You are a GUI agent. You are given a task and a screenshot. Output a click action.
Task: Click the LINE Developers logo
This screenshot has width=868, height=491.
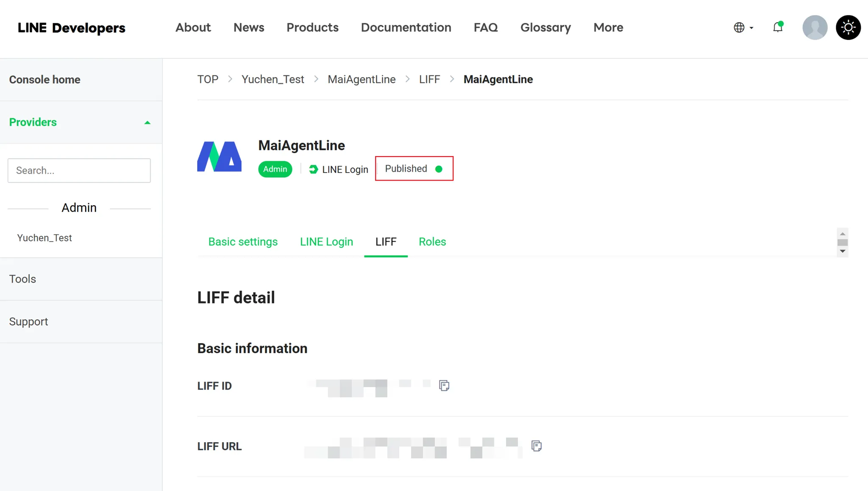(x=71, y=28)
